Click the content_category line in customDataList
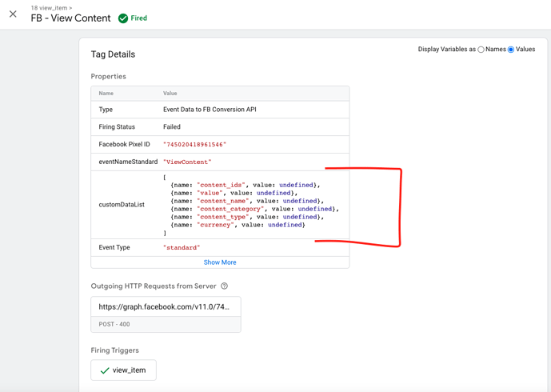 click(255, 209)
